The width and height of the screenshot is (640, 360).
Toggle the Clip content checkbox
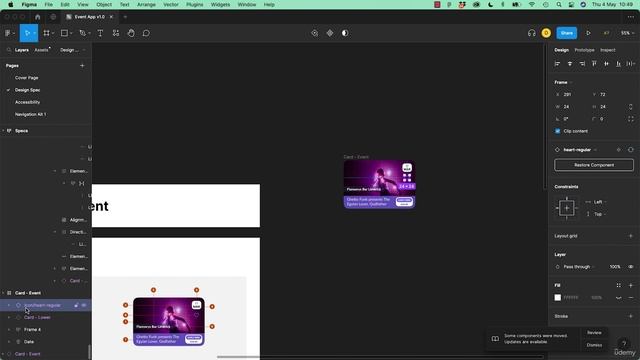558,131
